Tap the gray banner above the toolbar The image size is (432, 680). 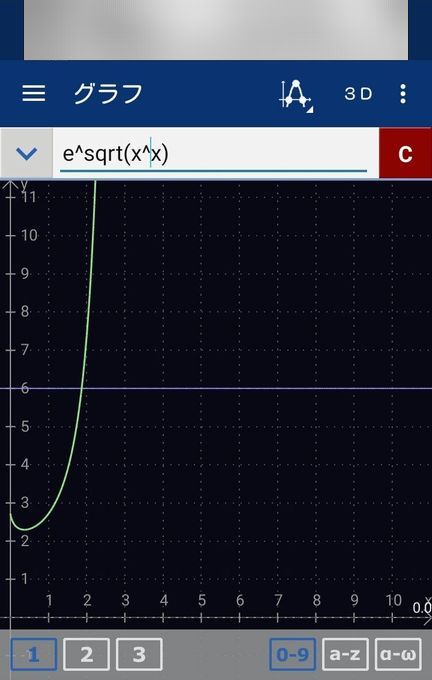click(x=216, y=29)
